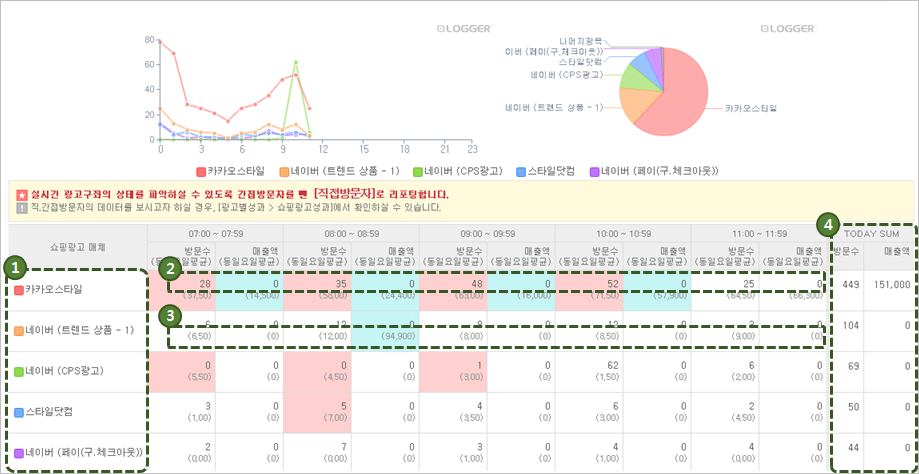919x474 pixels.
Task: Click the orange square icon in 네이버 (트렌드 상품 - 1) row
Action: (18, 330)
